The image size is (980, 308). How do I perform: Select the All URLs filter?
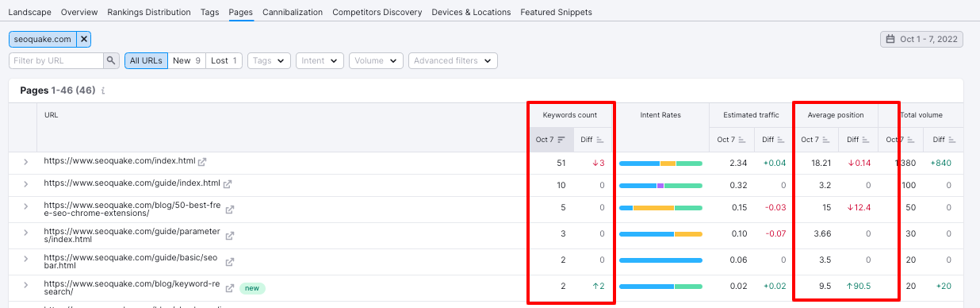tap(146, 60)
